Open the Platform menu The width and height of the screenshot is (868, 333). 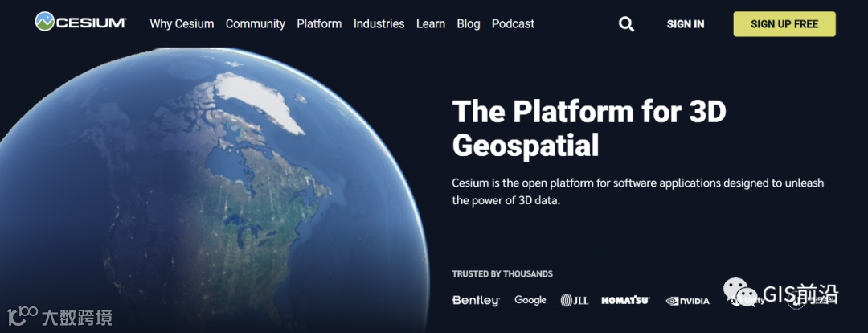[319, 24]
